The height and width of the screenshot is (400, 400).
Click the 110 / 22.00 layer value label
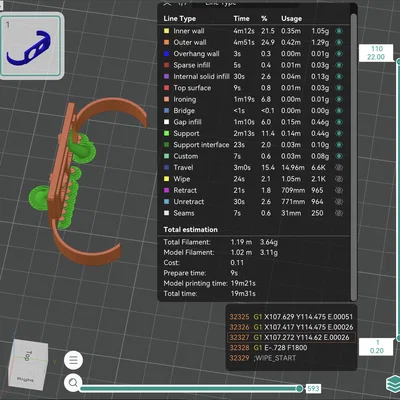(x=376, y=53)
